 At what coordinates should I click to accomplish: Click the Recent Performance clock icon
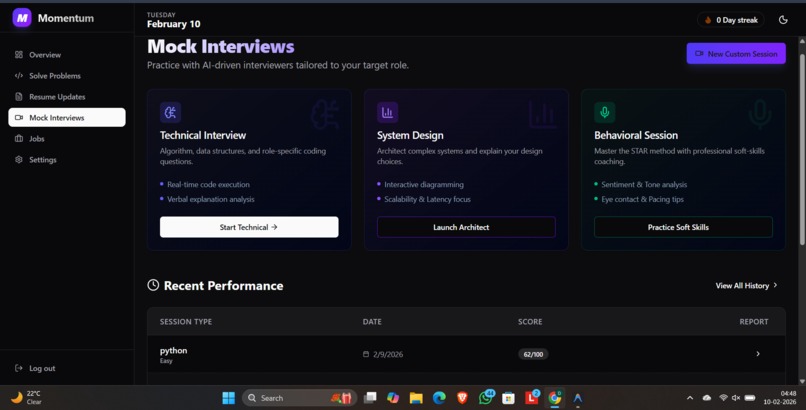(153, 285)
